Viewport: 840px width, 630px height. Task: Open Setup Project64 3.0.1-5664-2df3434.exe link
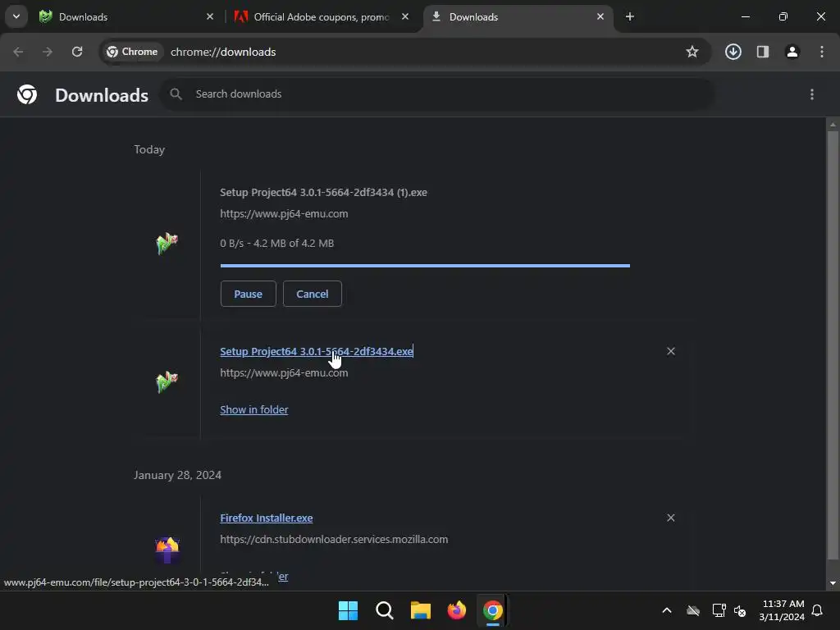[x=316, y=351]
